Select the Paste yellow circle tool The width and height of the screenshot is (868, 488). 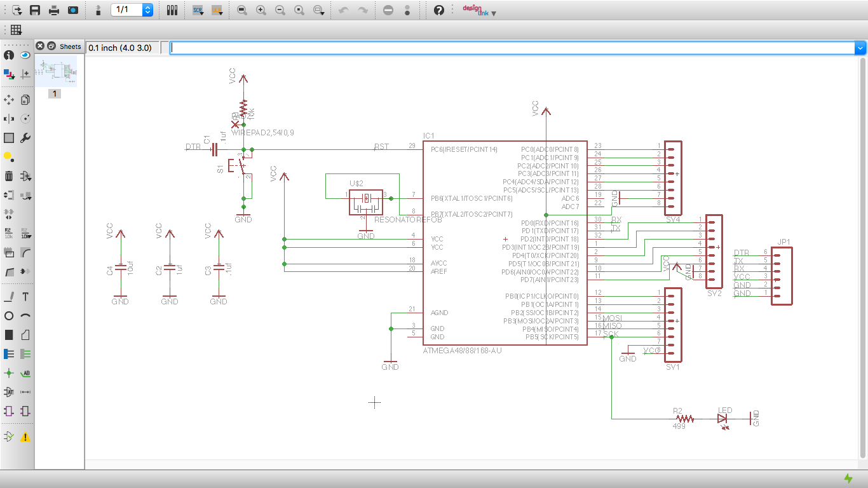point(9,157)
